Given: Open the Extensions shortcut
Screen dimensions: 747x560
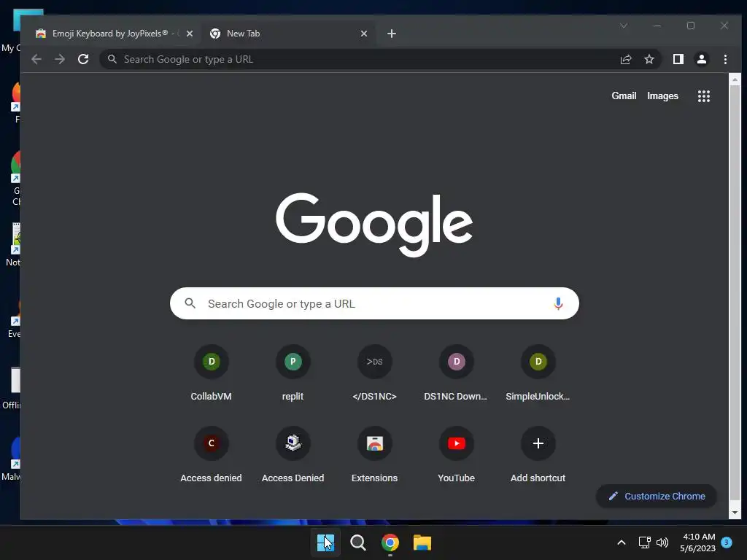Looking at the screenshot, I should pos(374,455).
